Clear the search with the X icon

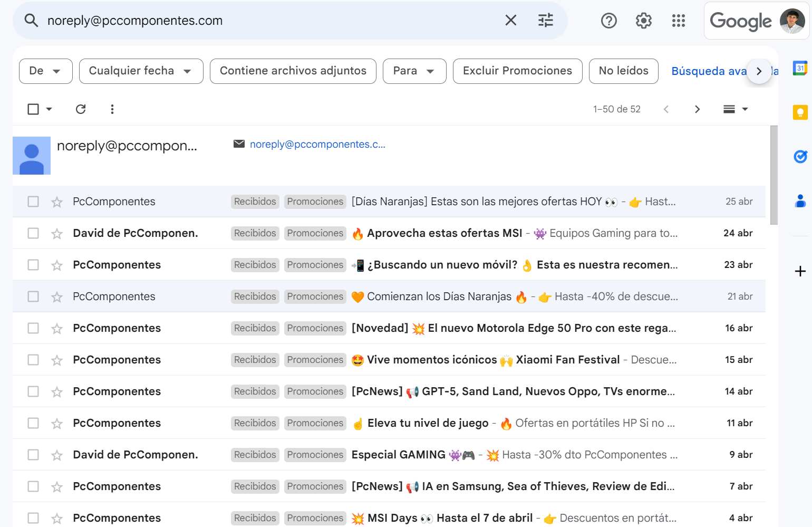click(x=510, y=21)
